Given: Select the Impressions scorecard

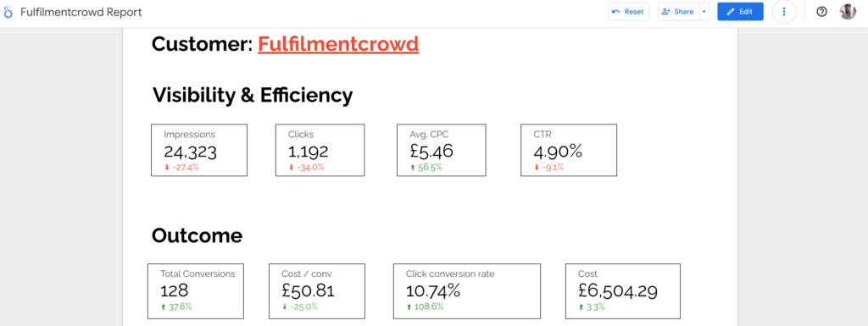Looking at the screenshot, I should [x=199, y=150].
